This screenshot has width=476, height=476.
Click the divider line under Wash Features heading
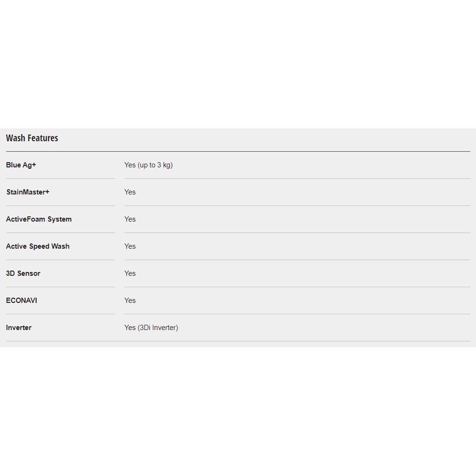coord(238,151)
